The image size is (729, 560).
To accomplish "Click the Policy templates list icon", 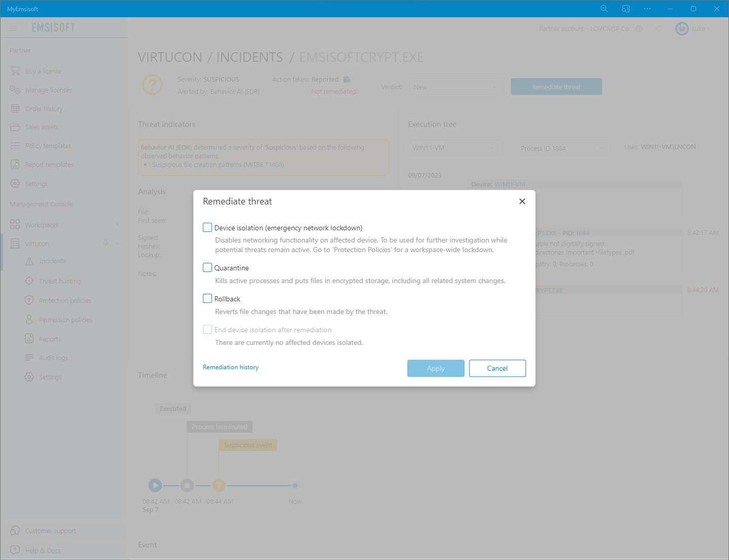I will [15, 146].
